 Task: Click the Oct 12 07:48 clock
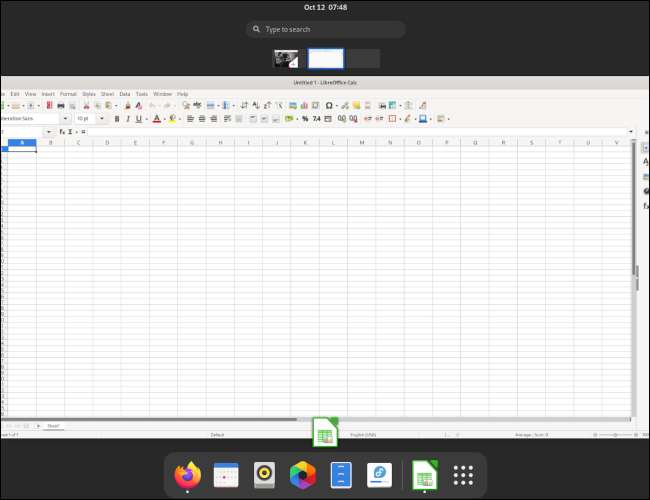[325, 7]
